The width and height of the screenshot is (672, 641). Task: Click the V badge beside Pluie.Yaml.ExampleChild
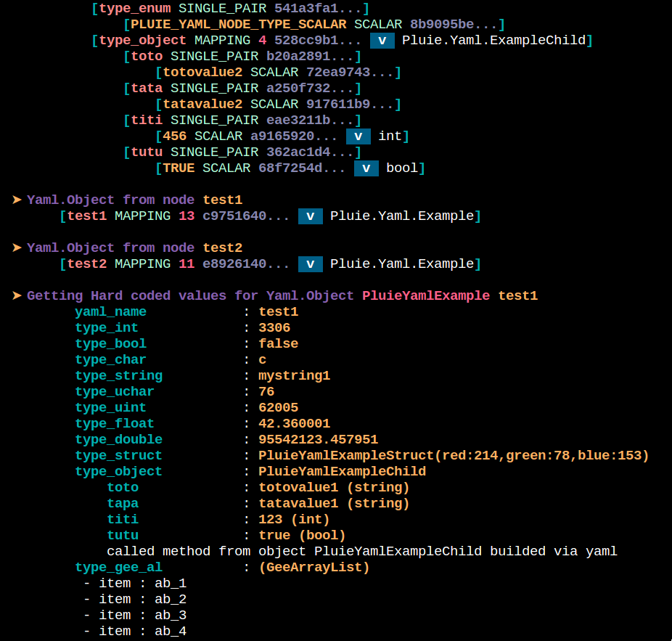coord(382,41)
